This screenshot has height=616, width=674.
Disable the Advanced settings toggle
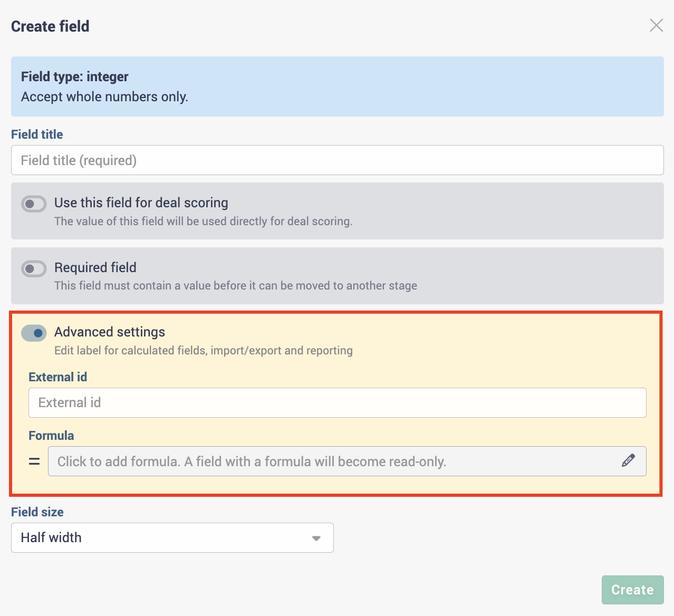point(34,333)
